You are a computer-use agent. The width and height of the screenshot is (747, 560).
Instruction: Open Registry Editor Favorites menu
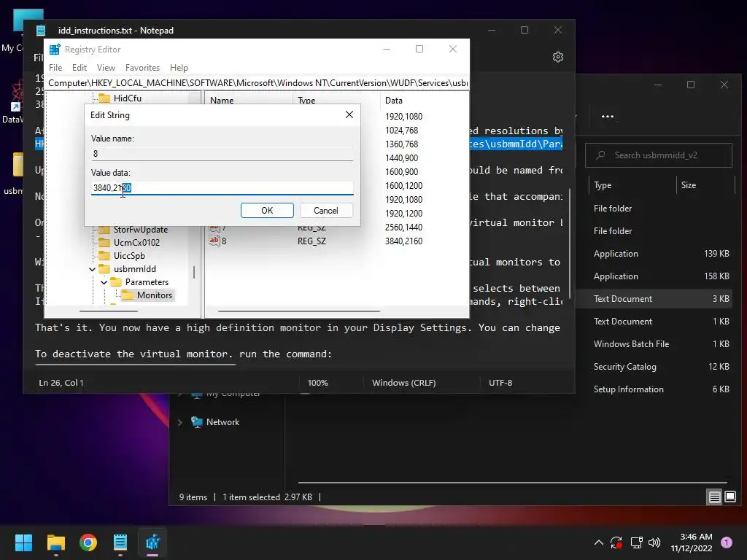pos(142,68)
